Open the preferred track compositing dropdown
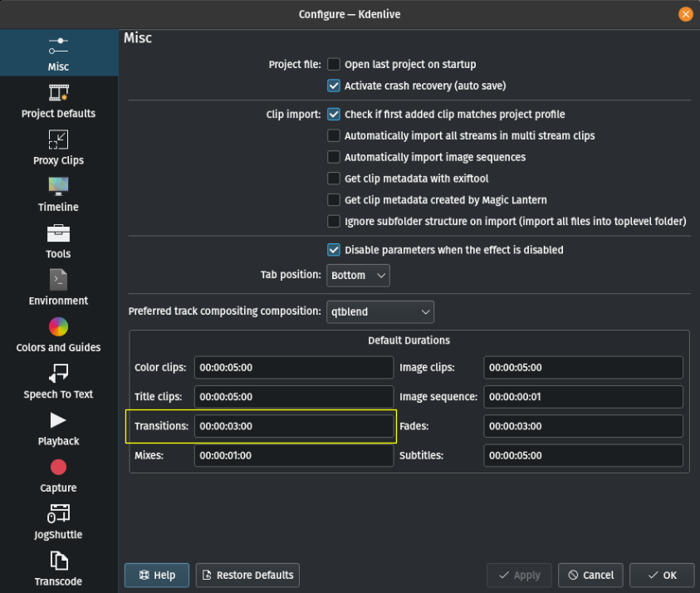The width and height of the screenshot is (700, 593). (379, 312)
